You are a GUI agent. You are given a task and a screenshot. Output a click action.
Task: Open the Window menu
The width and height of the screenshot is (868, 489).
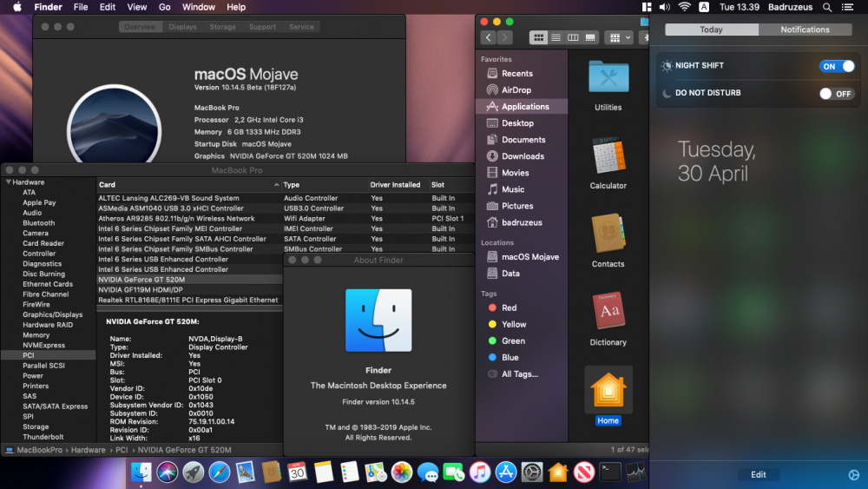[x=198, y=7]
